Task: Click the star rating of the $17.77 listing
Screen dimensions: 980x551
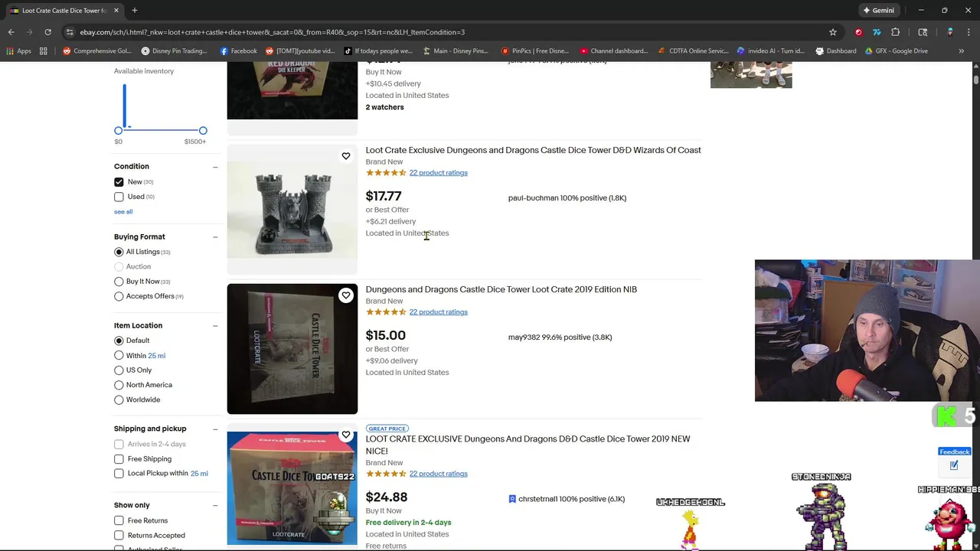Action: click(x=386, y=173)
